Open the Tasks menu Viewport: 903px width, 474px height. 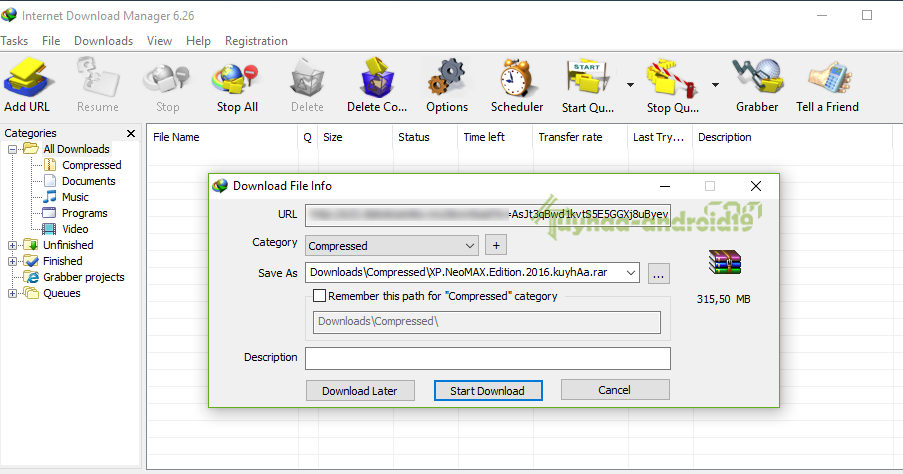pyautogui.click(x=14, y=41)
